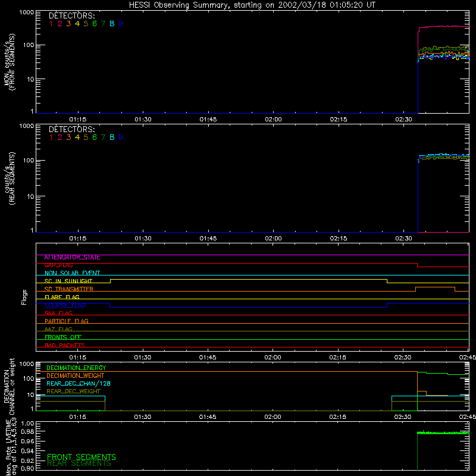The height and width of the screenshot is (476, 476).
Task: Select detector 7 in the rear segments legend
Action: (x=103, y=137)
